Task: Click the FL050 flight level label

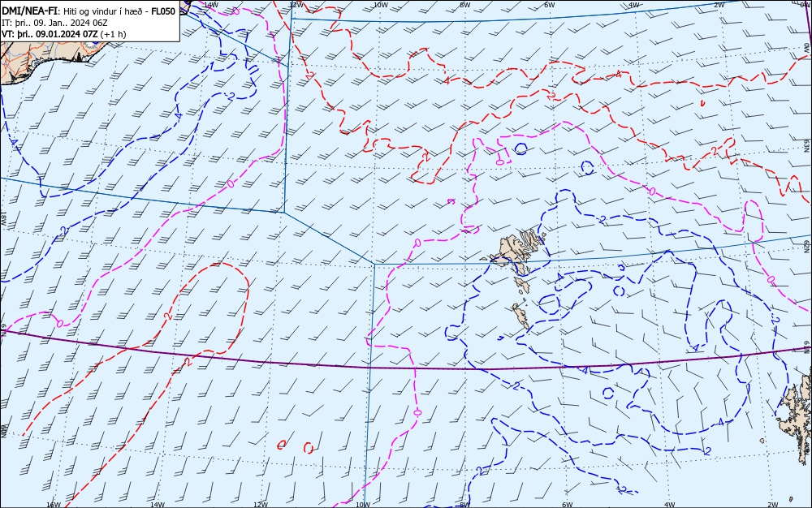Action: [163, 11]
